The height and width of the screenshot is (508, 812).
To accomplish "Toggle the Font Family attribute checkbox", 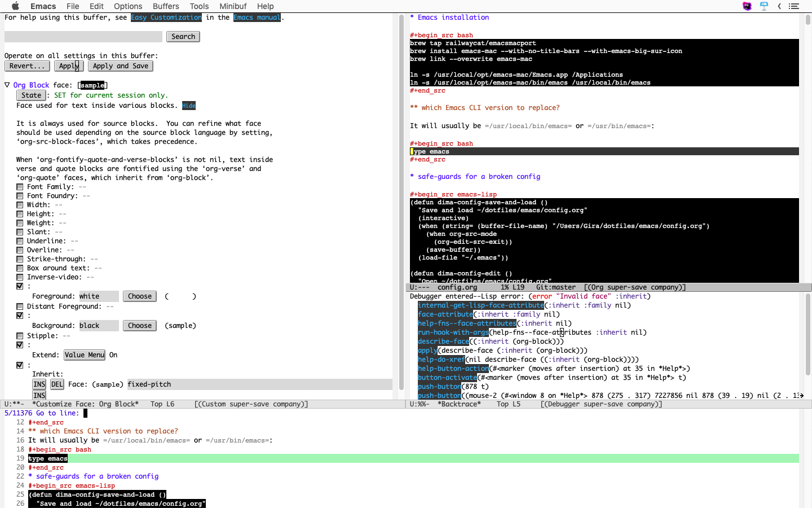I will (x=20, y=186).
